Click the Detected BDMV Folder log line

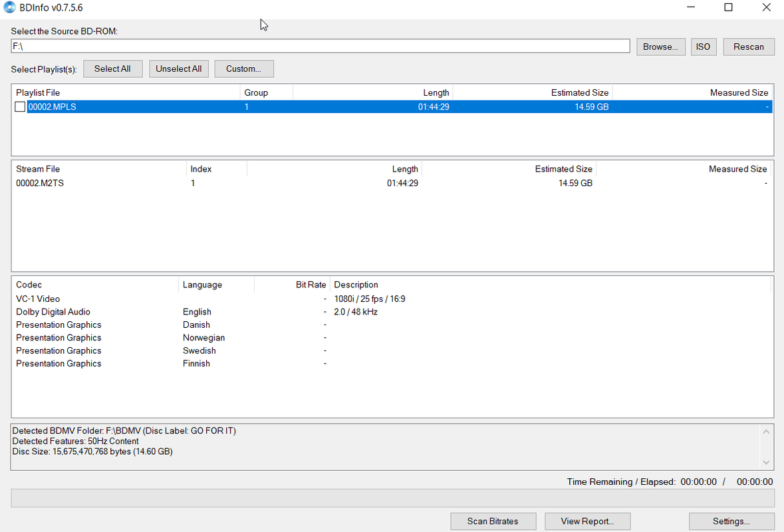coord(124,430)
